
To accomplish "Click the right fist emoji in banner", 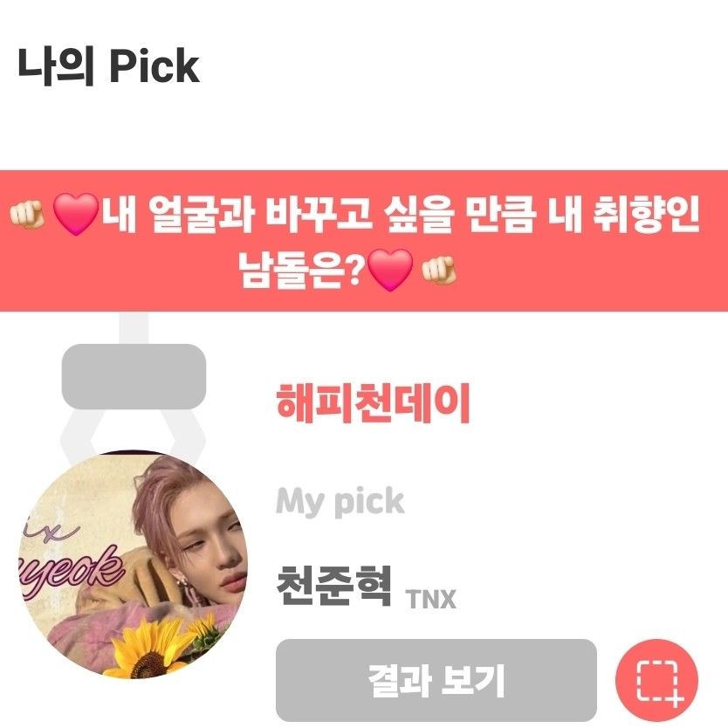I will [439, 271].
